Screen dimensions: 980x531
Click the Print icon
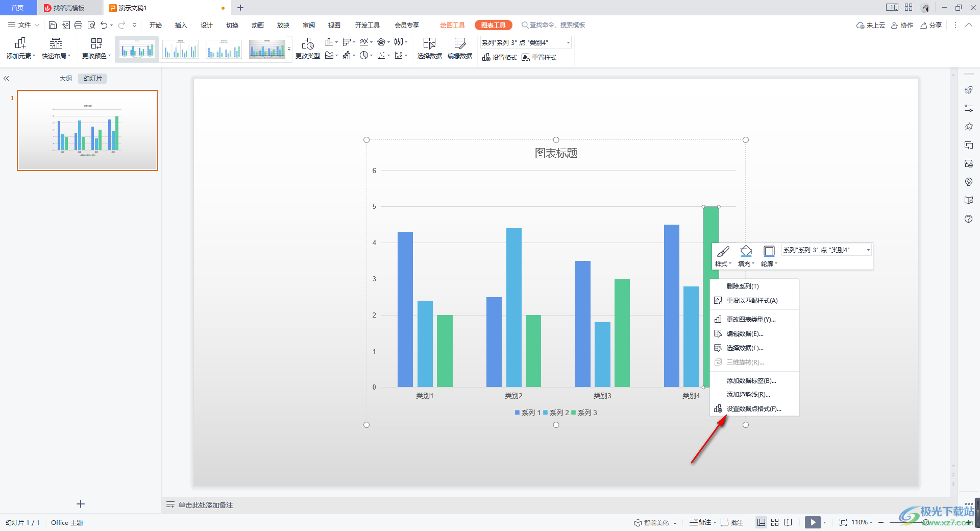pyautogui.click(x=78, y=25)
